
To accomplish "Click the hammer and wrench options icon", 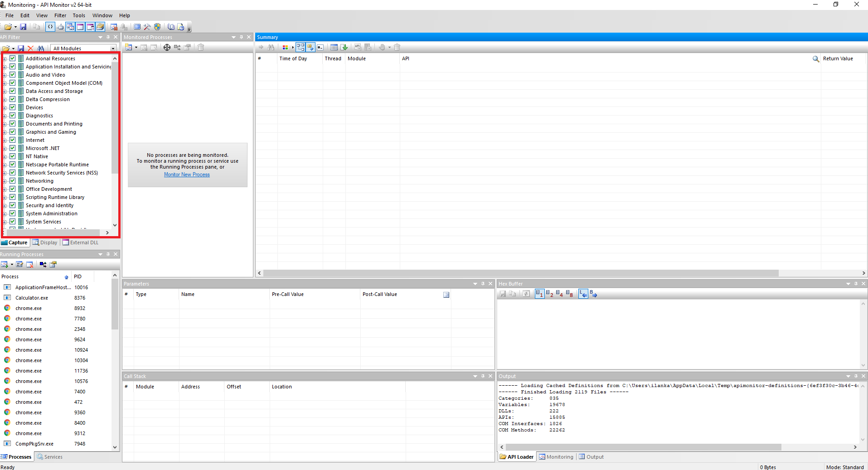I will 147,27.
